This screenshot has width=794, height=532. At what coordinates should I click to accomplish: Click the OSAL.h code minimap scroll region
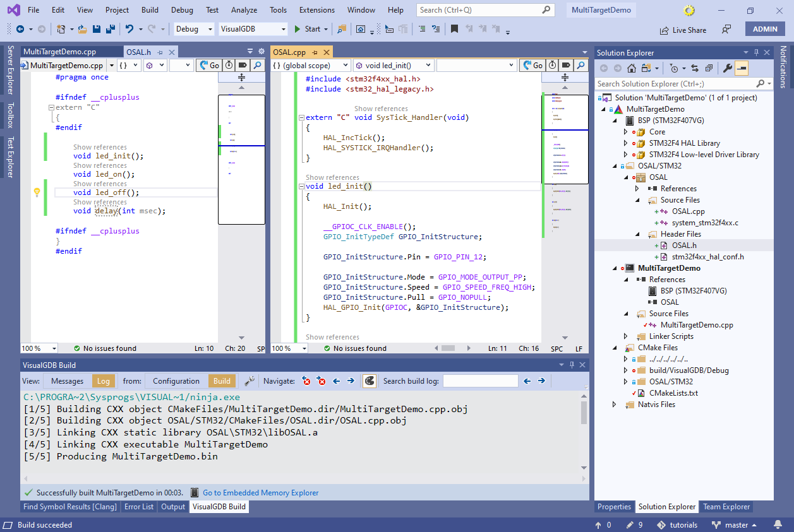[241, 160]
